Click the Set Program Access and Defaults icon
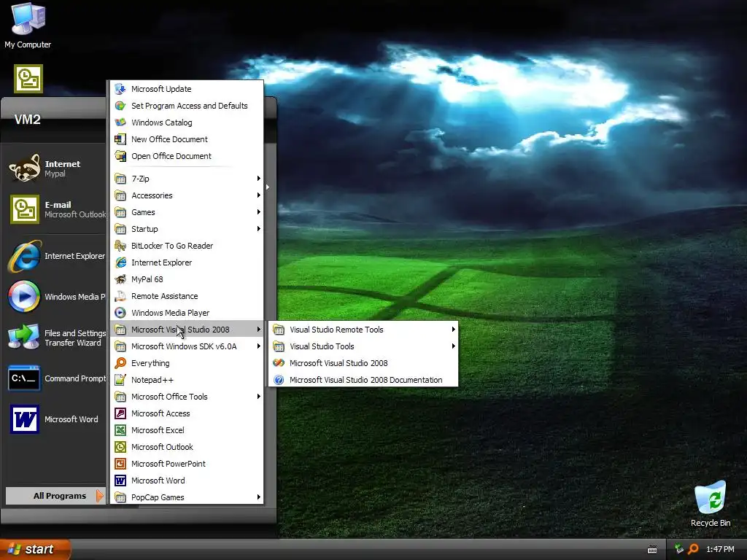The height and width of the screenshot is (560, 747). tap(120, 106)
